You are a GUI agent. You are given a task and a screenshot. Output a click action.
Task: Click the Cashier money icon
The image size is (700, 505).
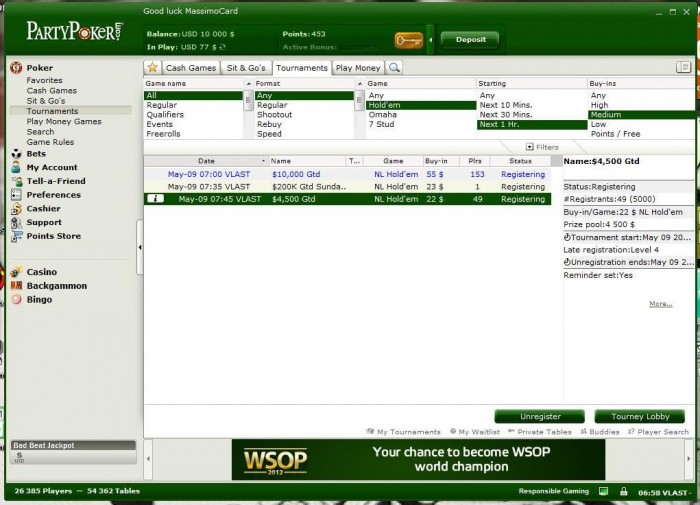point(16,209)
